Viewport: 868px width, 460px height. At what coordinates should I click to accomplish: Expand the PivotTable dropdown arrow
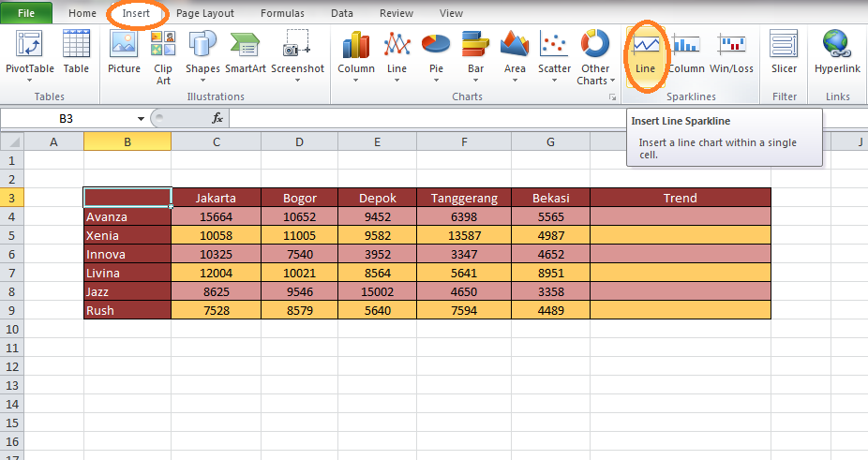pos(29,81)
